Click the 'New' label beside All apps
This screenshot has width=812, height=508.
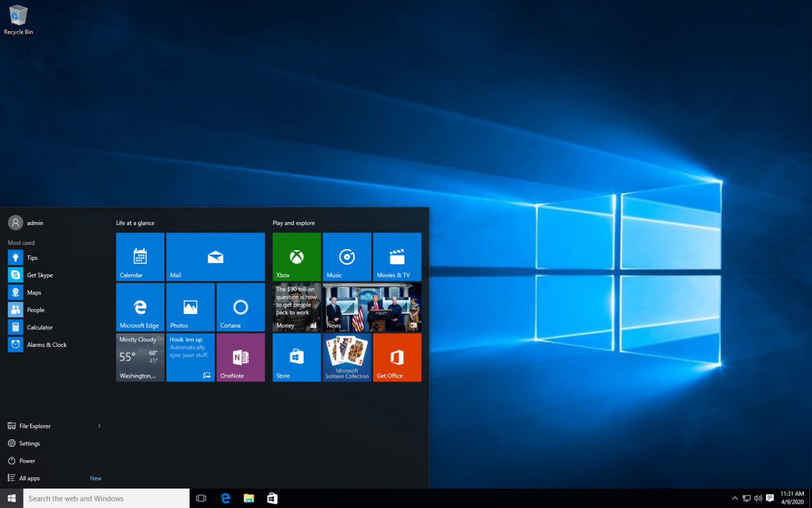pyautogui.click(x=95, y=478)
